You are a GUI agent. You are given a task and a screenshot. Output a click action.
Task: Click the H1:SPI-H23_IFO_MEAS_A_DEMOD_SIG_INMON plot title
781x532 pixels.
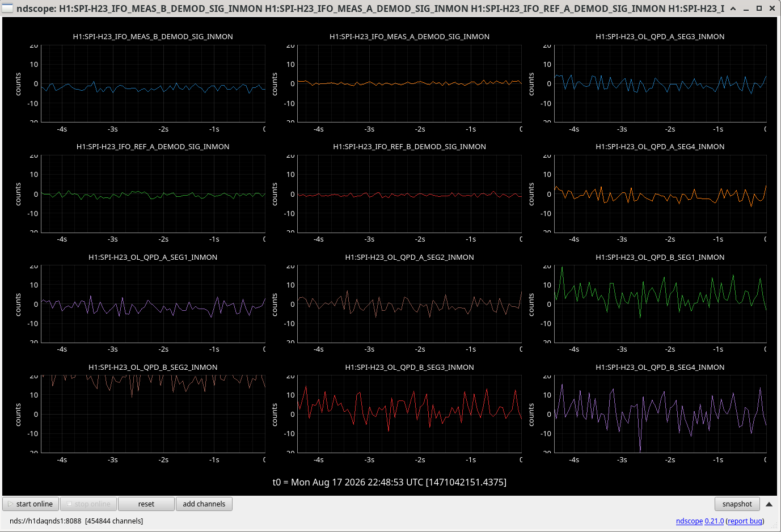410,36
